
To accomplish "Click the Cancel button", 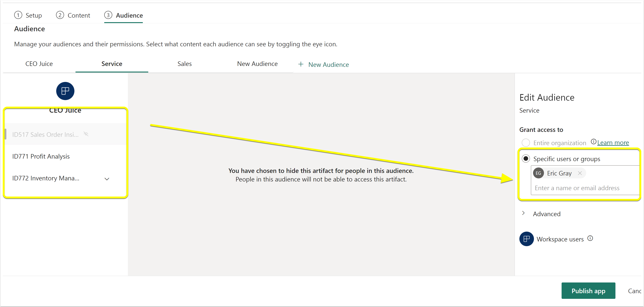I will [635, 291].
